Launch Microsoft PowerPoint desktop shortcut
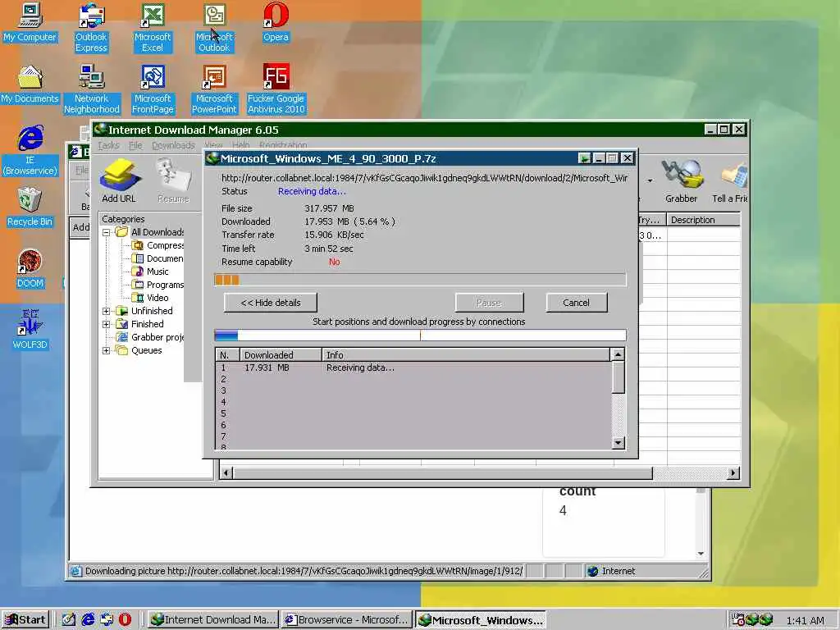Viewport: 840px width, 630px height. click(214, 89)
